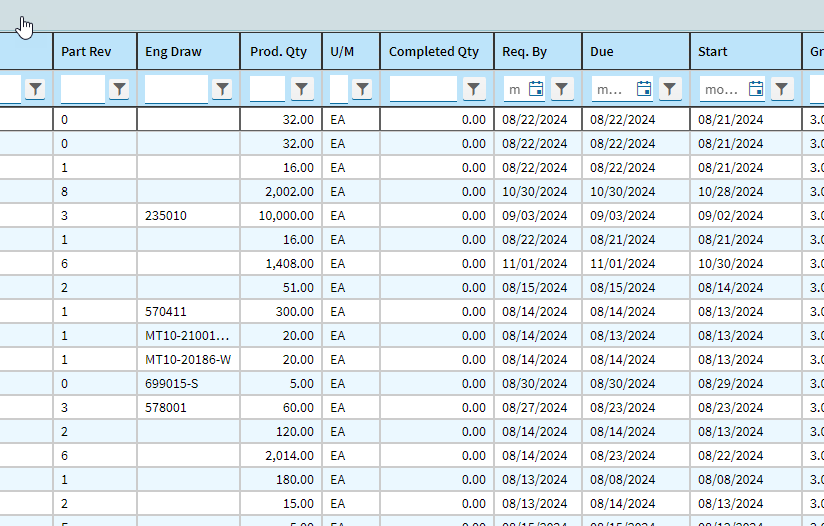Focus the Completed Qty filter text box

click(x=424, y=89)
